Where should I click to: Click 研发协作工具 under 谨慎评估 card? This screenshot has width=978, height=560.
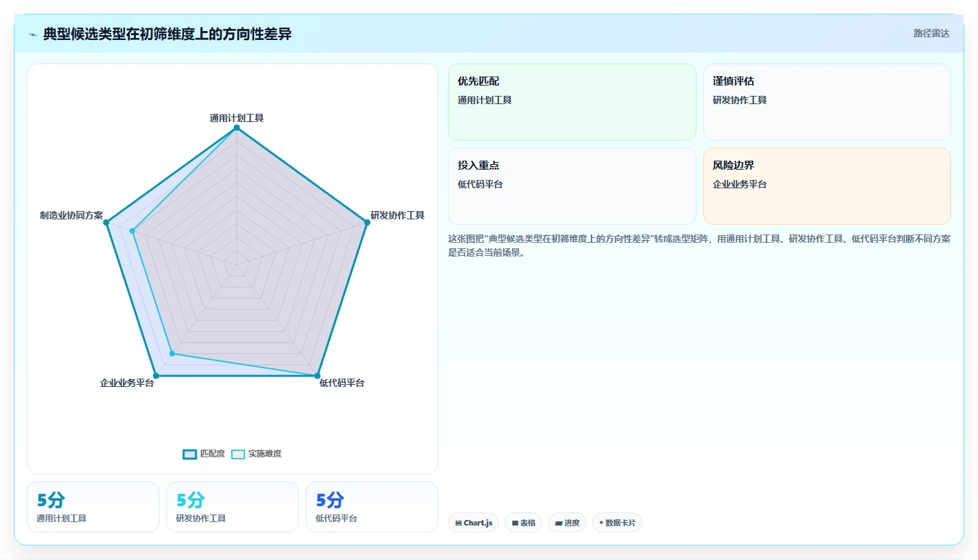(740, 100)
